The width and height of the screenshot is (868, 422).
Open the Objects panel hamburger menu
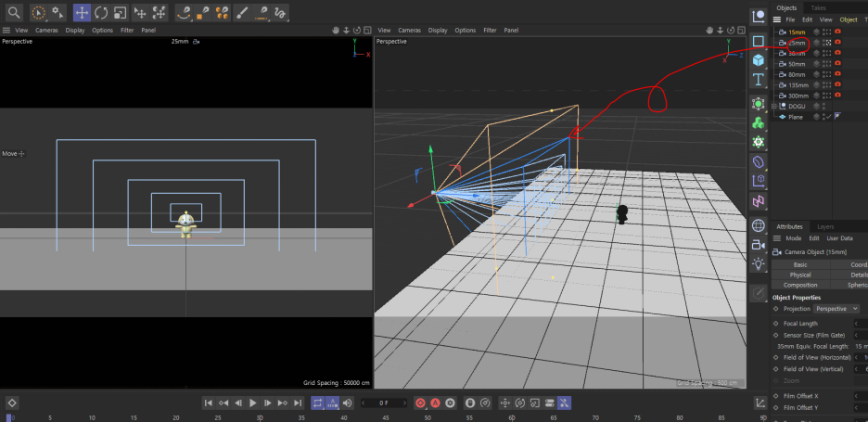(x=777, y=19)
